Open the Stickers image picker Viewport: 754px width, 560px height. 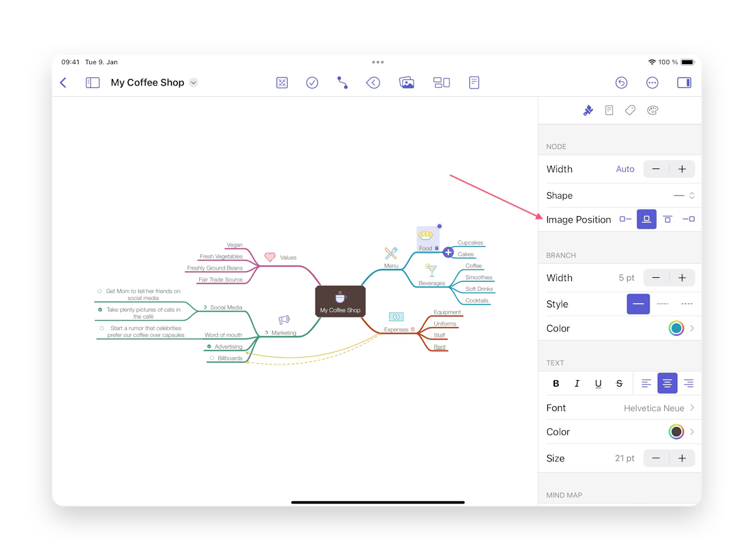pos(407,82)
